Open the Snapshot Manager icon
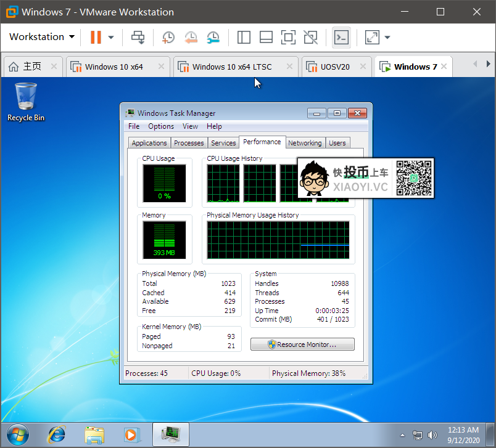Viewport: 496px width, 448px height. click(213, 37)
